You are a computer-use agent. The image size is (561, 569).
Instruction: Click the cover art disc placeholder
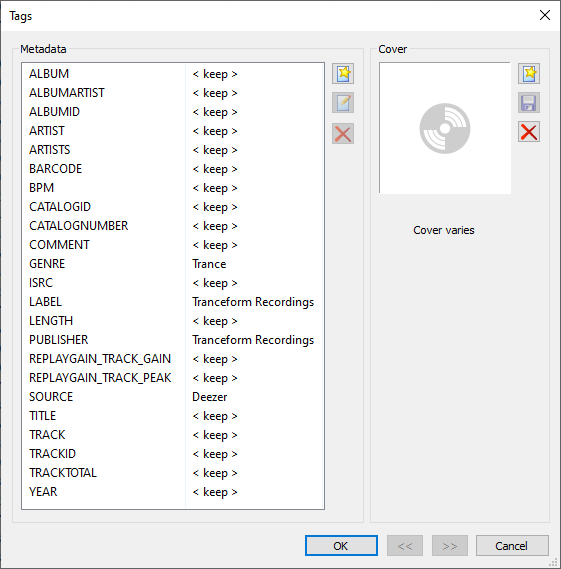445,128
